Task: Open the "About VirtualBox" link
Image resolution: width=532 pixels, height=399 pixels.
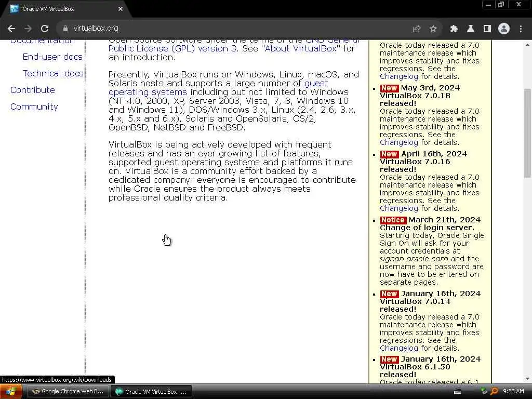Action: tap(301, 48)
